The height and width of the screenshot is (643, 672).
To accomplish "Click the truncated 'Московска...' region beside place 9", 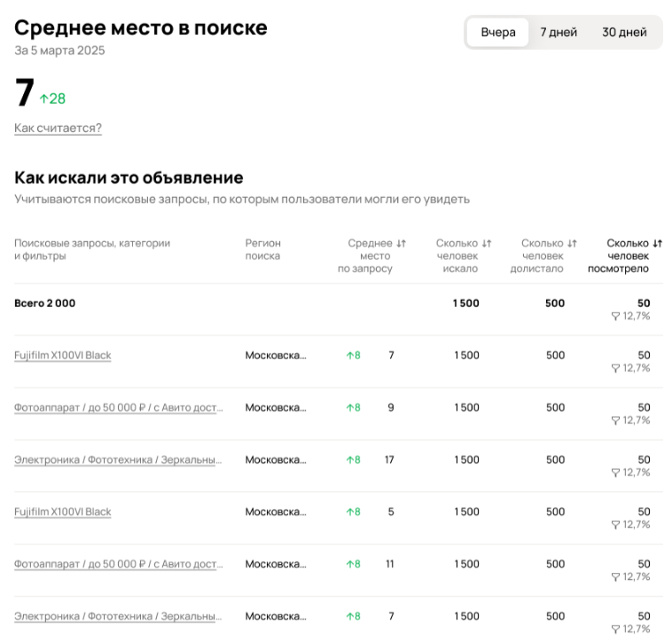I will pos(276,408).
